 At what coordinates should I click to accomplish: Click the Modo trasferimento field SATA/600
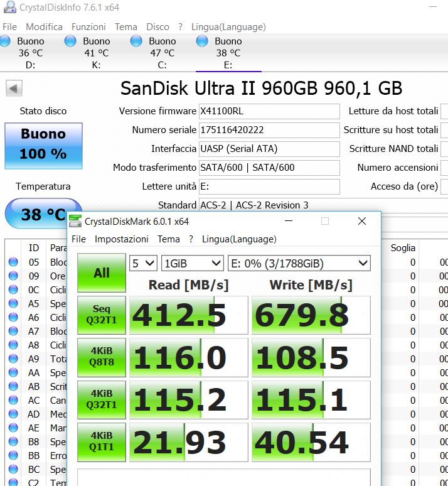coord(269,168)
